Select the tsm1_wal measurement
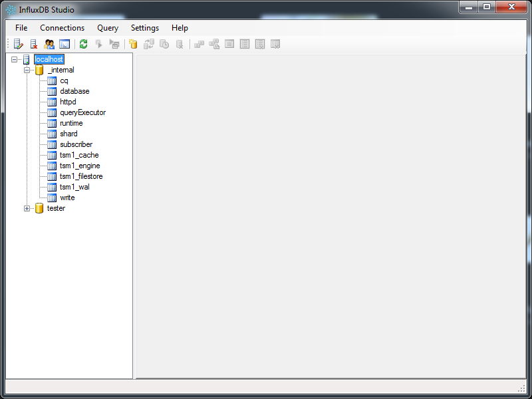This screenshot has height=399, width=532. [x=74, y=187]
